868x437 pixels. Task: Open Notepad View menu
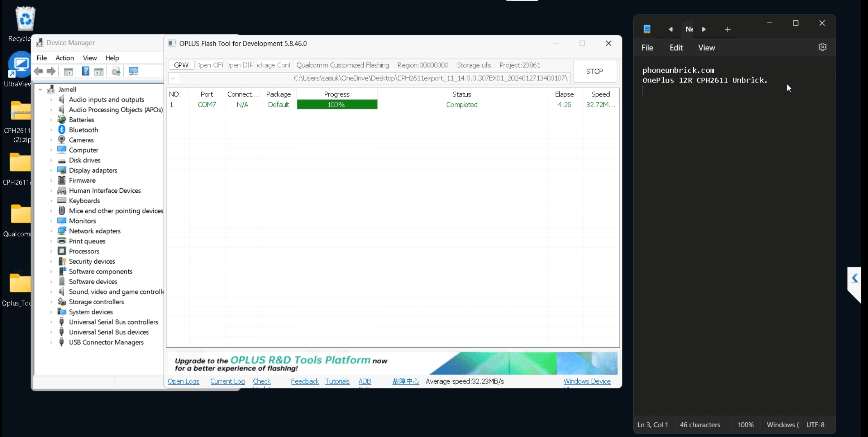(x=706, y=47)
